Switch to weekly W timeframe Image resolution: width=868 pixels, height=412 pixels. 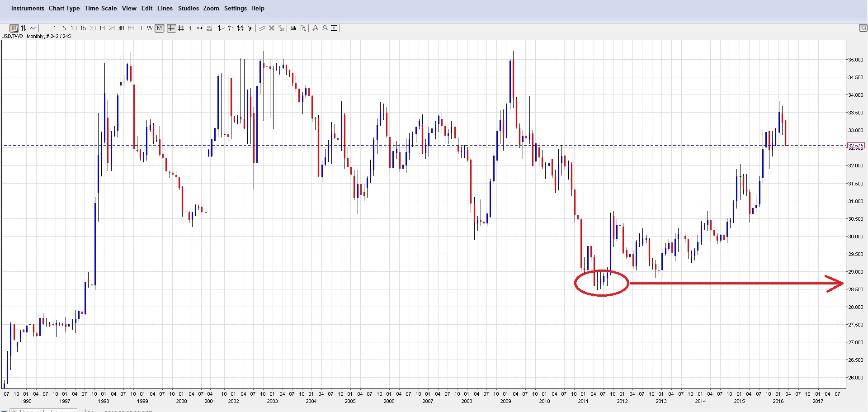[x=150, y=28]
